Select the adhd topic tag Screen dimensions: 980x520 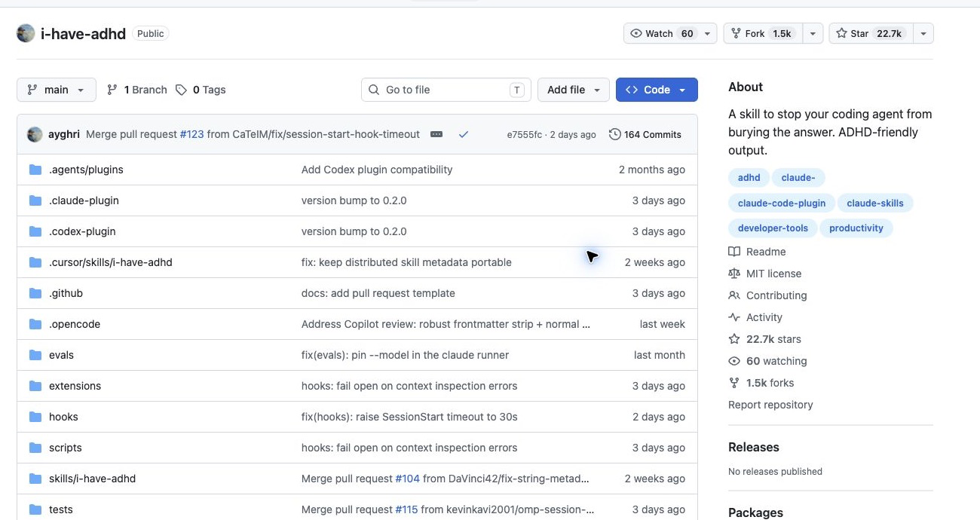(x=749, y=178)
